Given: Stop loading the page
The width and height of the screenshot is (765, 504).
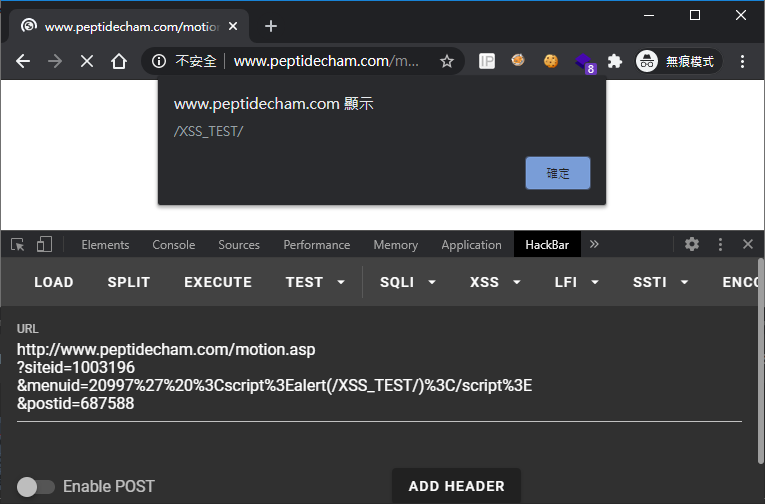Looking at the screenshot, I should tap(87, 61).
